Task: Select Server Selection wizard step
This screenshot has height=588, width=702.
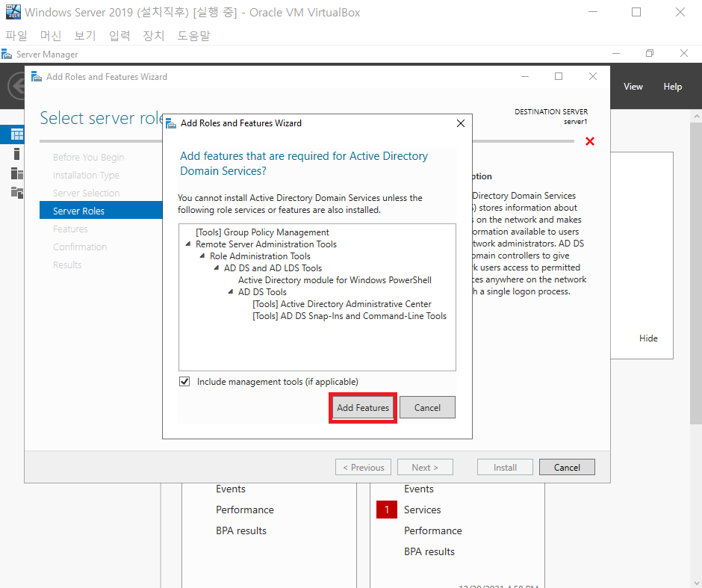Action: [x=86, y=193]
